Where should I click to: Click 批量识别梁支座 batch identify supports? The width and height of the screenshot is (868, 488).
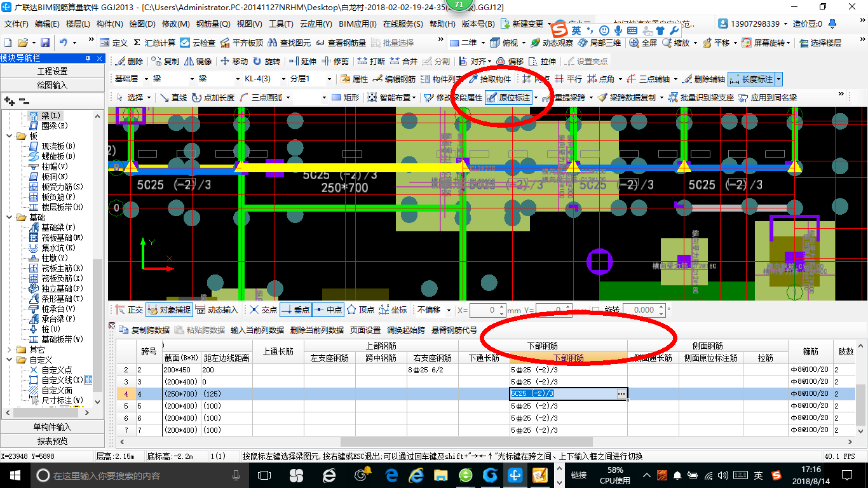(701, 98)
